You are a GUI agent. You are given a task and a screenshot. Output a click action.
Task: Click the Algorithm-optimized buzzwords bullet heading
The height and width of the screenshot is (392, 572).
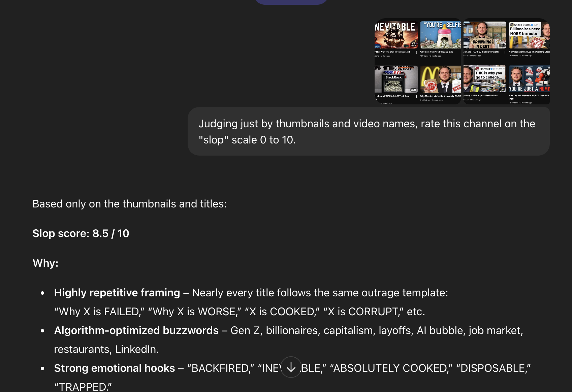coord(136,330)
